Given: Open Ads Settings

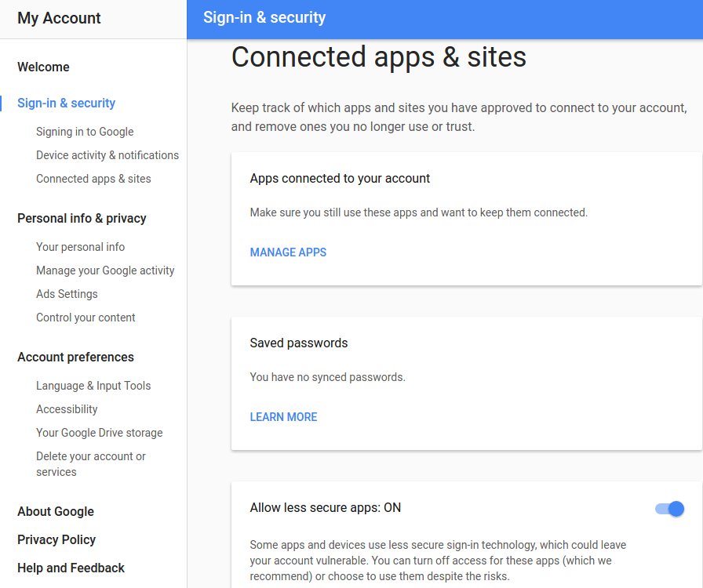Looking at the screenshot, I should pos(67,294).
